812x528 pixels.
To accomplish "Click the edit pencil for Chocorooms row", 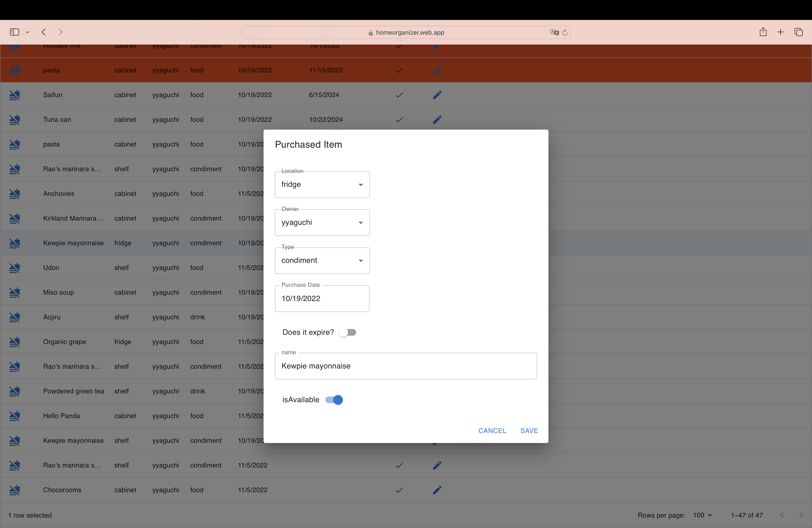I will (437, 490).
